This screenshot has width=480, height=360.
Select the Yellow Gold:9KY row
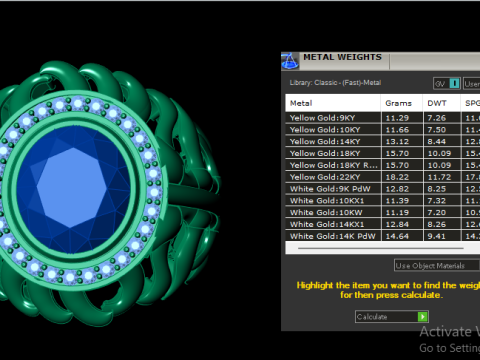point(383,118)
